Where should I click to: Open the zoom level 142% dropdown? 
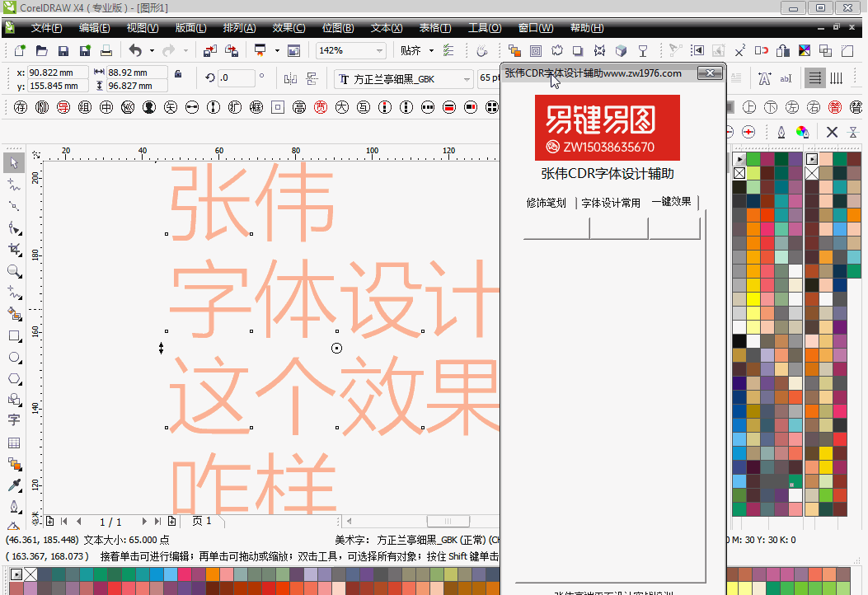click(x=381, y=50)
